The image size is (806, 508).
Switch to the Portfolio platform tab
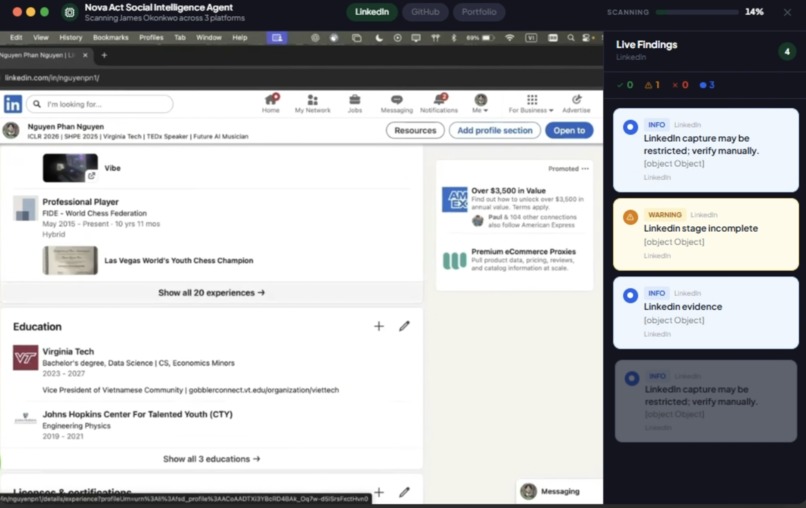point(479,12)
